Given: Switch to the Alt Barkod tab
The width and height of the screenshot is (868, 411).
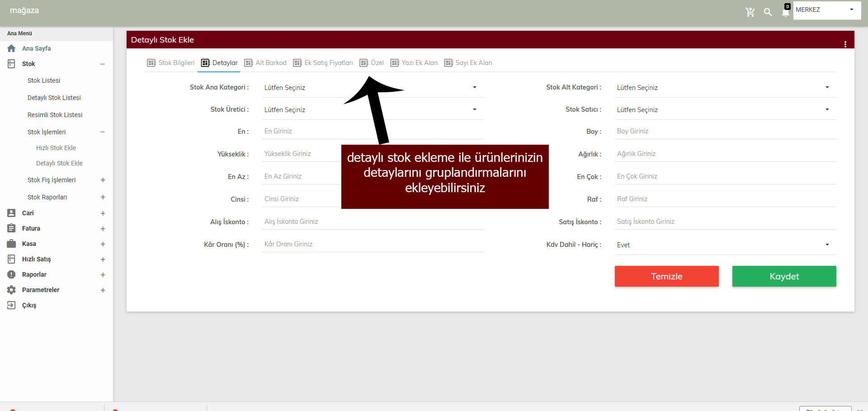Looking at the screenshot, I should (x=265, y=63).
